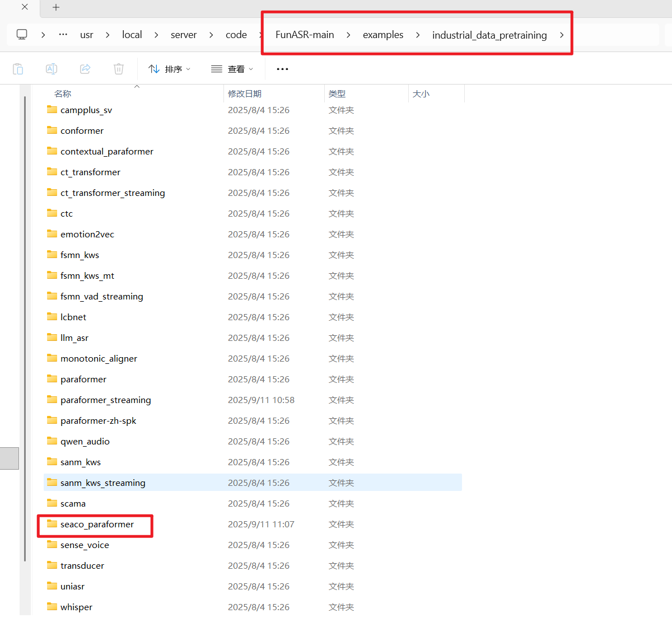Image resolution: width=672 pixels, height=618 pixels.
Task: Select ct_transformer_streaming folder icon
Action: pyautogui.click(x=52, y=193)
